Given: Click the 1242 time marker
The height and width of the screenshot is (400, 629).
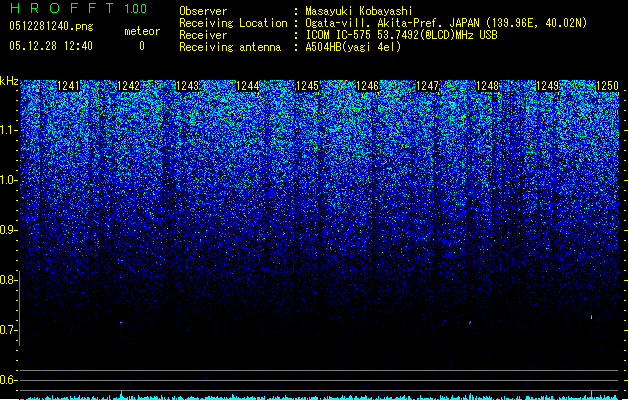Looking at the screenshot, I should tap(128, 86).
